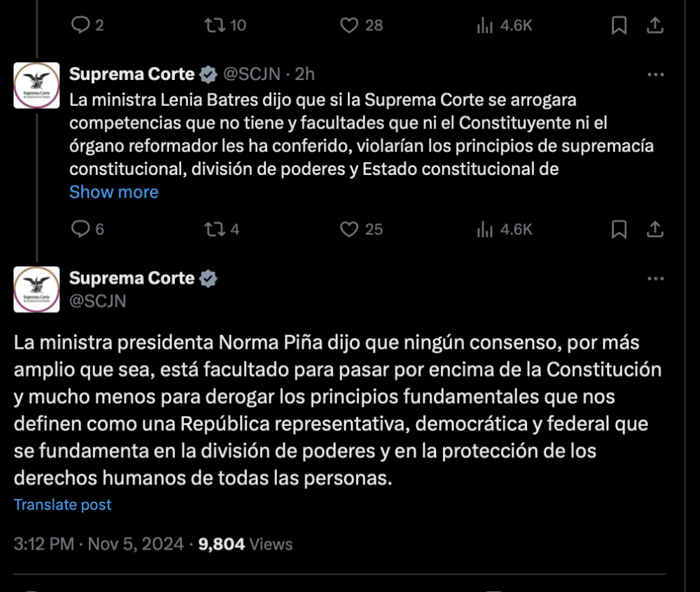Expand tweet with Show more
The width and height of the screenshot is (700, 592).
click(114, 192)
